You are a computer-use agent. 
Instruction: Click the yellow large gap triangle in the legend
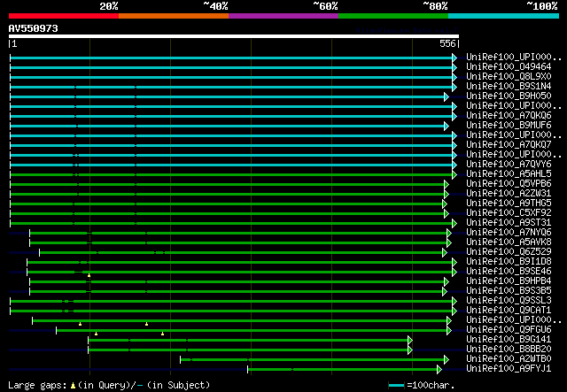tap(73, 386)
